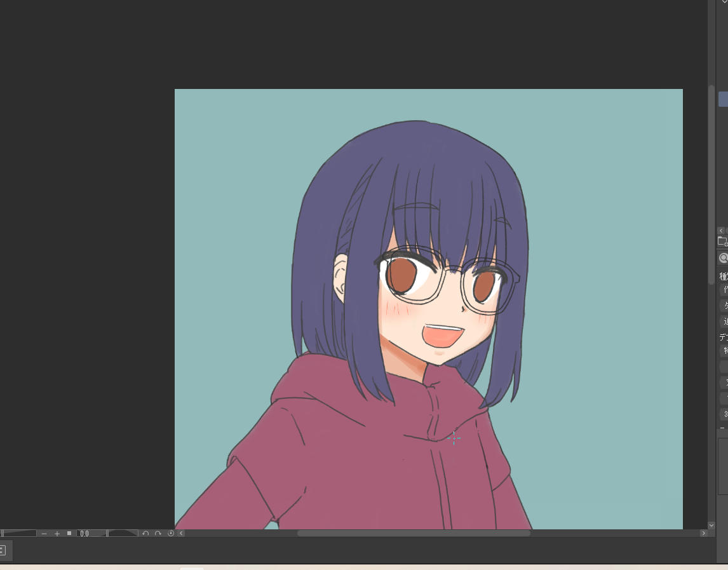Image resolution: width=728 pixels, height=570 pixels.
Task: Click the fit-to-screen square icon
Action: point(69,534)
